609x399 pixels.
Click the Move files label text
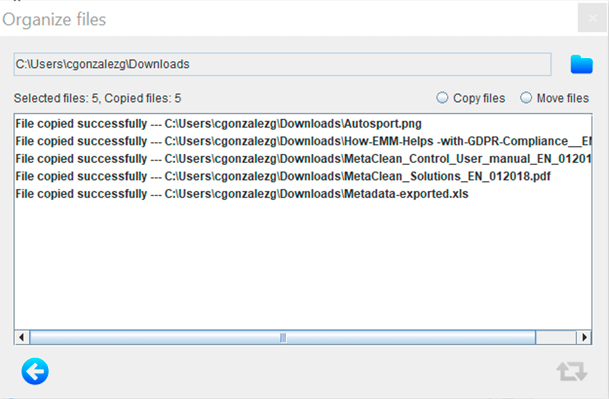coord(563,98)
